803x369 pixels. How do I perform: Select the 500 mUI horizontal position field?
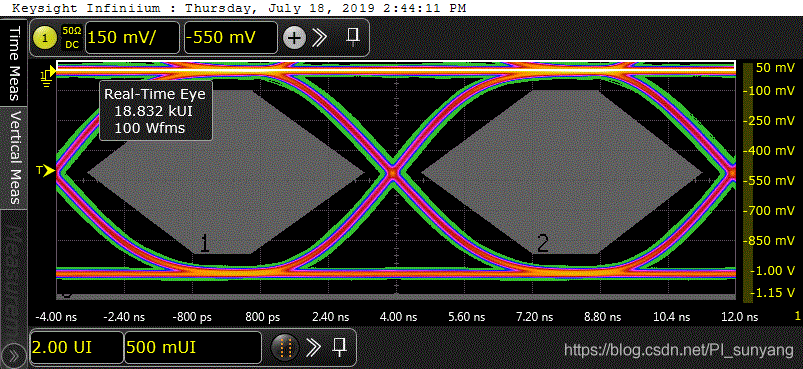[193, 348]
